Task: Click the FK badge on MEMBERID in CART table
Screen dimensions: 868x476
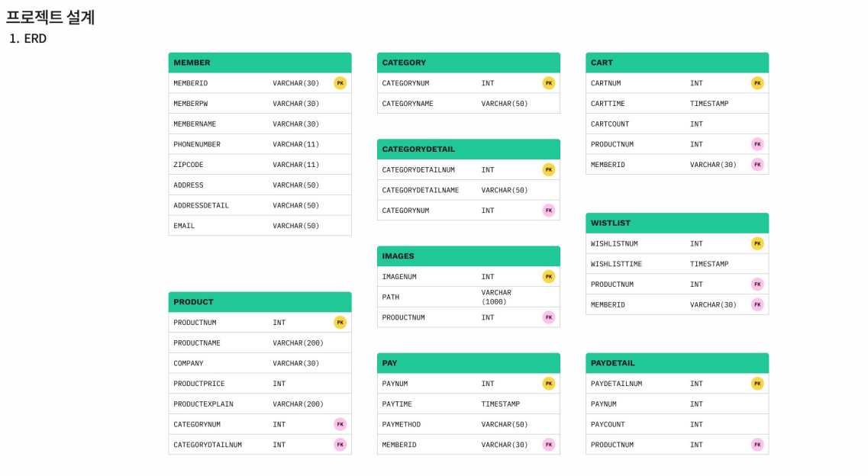Action: click(757, 165)
